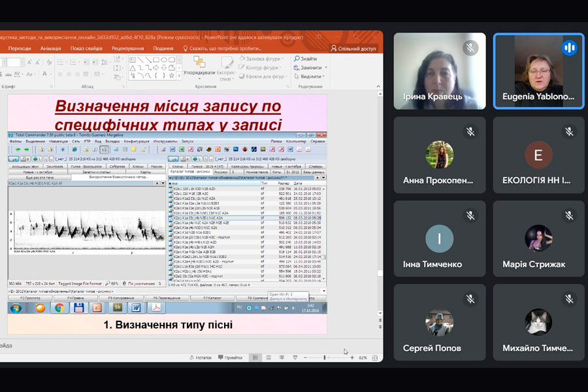Switch to normal view in status bar

pyautogui.click(x=255, y=357)
